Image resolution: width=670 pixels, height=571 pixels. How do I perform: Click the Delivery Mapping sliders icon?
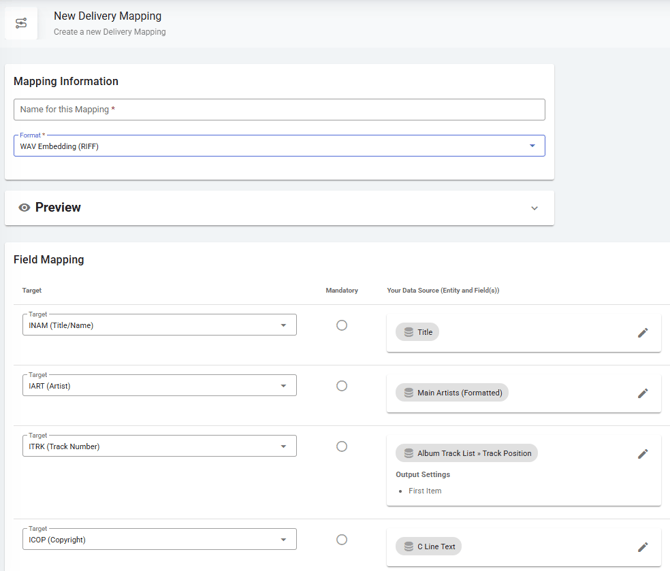pyautogui.click(x=21, y=23)
